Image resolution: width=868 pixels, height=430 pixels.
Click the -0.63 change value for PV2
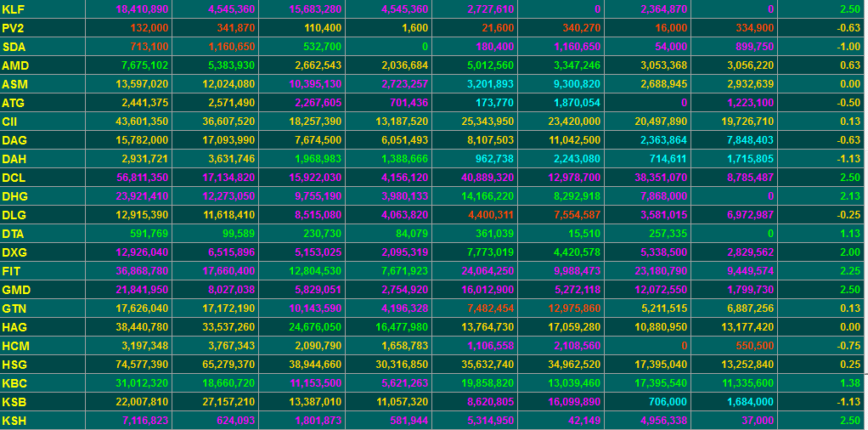click(848, 28)
